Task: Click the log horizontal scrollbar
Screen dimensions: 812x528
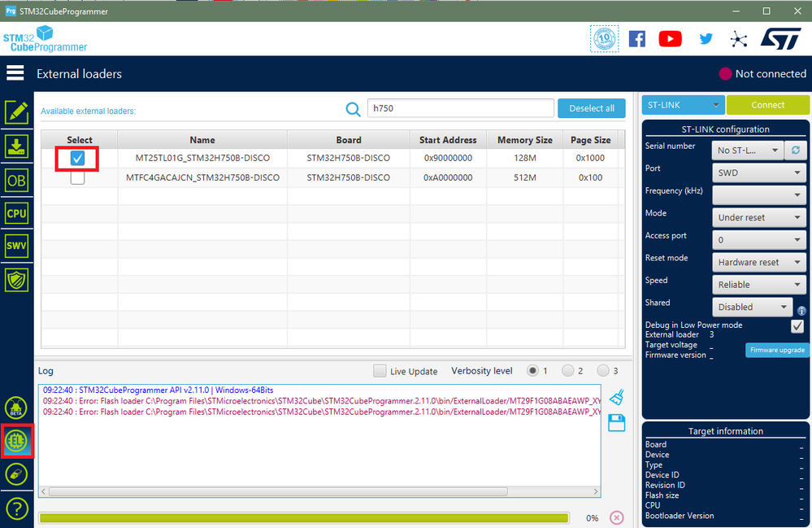Action: point(278,491)
